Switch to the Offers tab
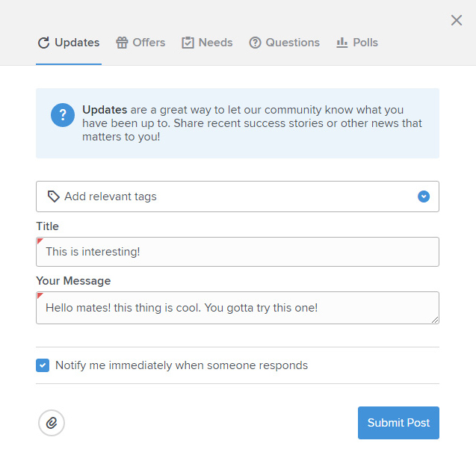476x461 pixels. [x=149, y=43]
